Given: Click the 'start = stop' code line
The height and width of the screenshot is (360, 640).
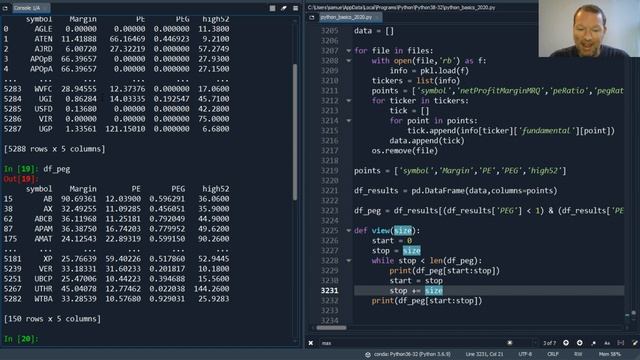Looking at the screenshot, I should pos(416,281).
